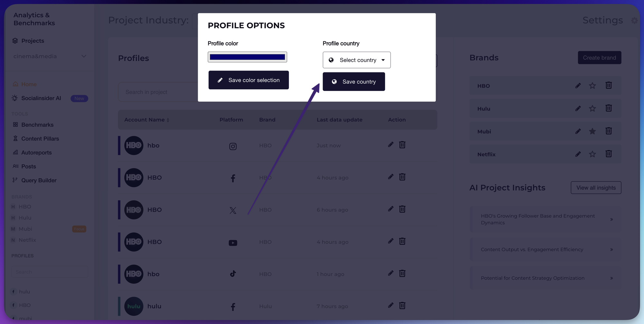Screen dimensions: 644x324
Task: Open the Select country dropdown
Action: (x=356, y=60)
